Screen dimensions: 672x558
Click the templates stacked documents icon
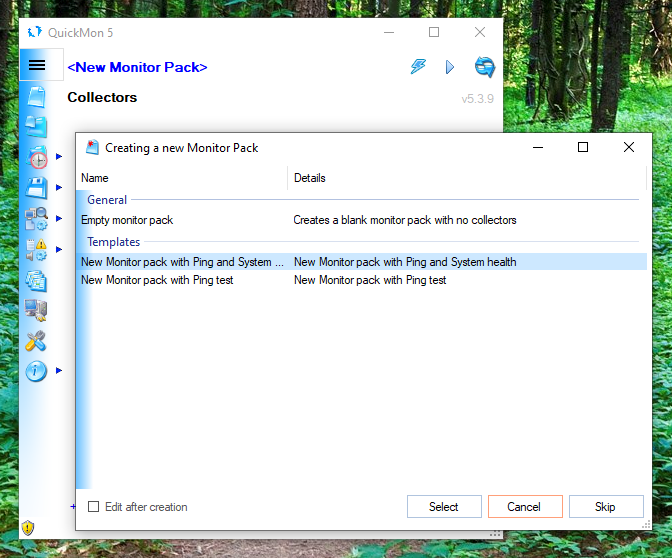(36, 281)
